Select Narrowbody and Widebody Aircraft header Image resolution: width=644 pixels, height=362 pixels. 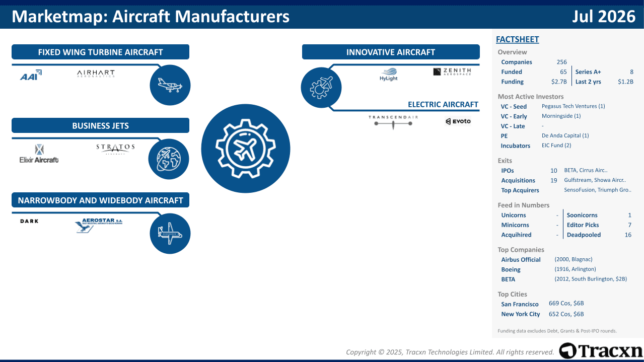pyautogui.click(x=100, y=200)
